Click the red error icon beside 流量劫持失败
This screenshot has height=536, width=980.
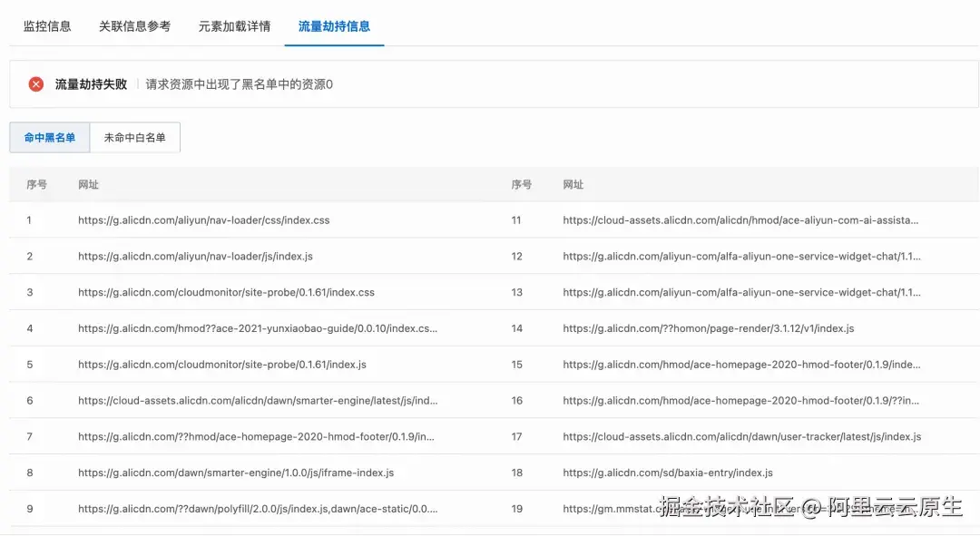click(34, 83)
